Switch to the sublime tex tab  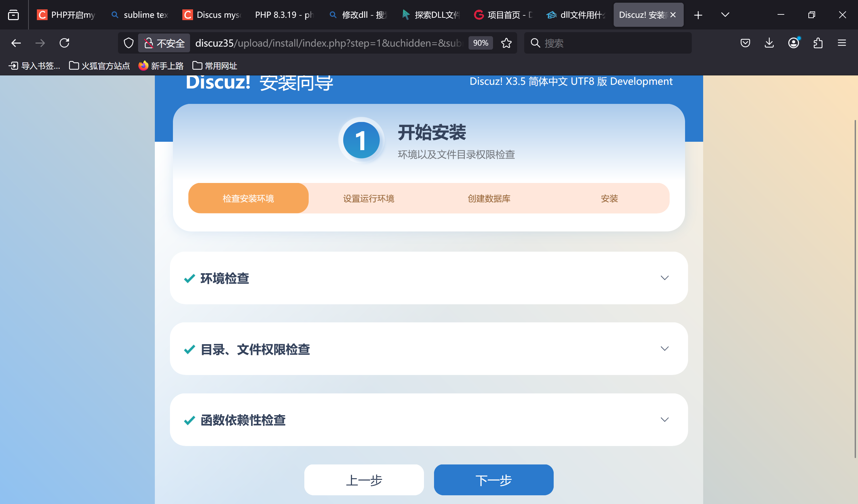coord(140,15)
